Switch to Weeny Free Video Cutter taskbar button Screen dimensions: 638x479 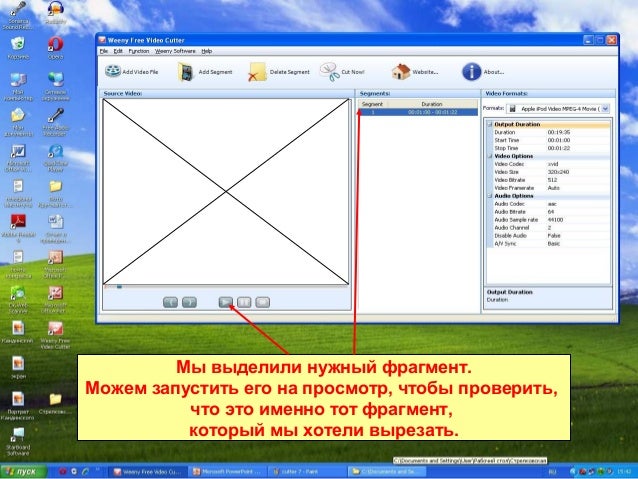pyautogui.click(x=148, y=472)
